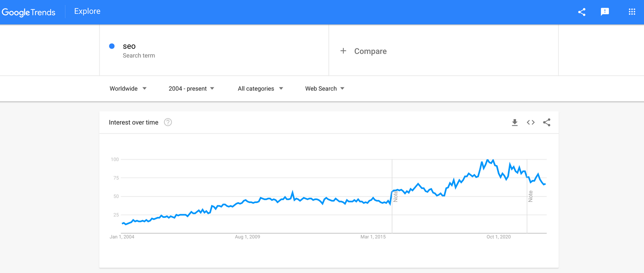This screenshot has width=644, height=273.
Task: Download the Interest over time CSV
Action: coord(514,122)
